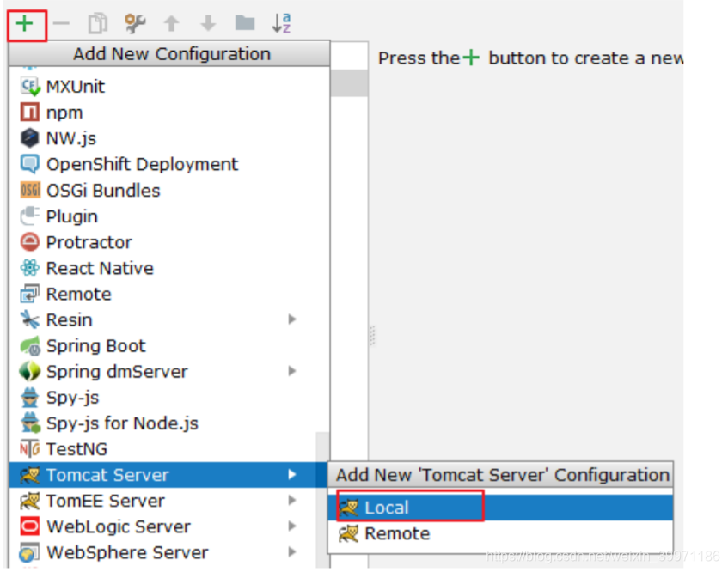This screenshot has height=572, width=728.
Task: Expand the TomEE Server submenu arrow
Action: pos(292,501)
